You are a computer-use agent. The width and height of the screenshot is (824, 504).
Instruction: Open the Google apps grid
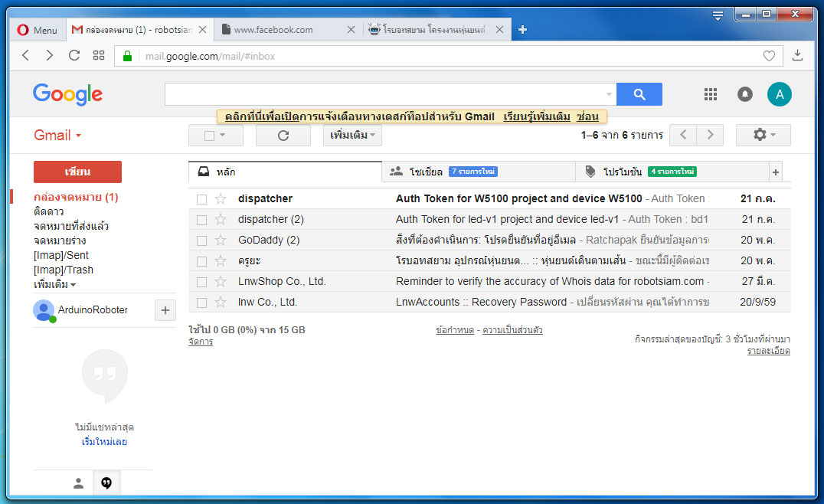711,94
